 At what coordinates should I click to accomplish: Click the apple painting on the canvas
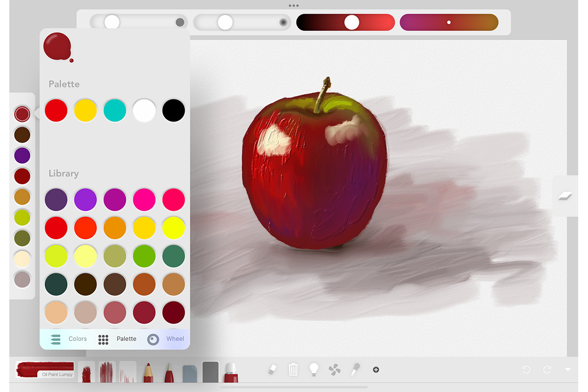click(x=315, y=164)
